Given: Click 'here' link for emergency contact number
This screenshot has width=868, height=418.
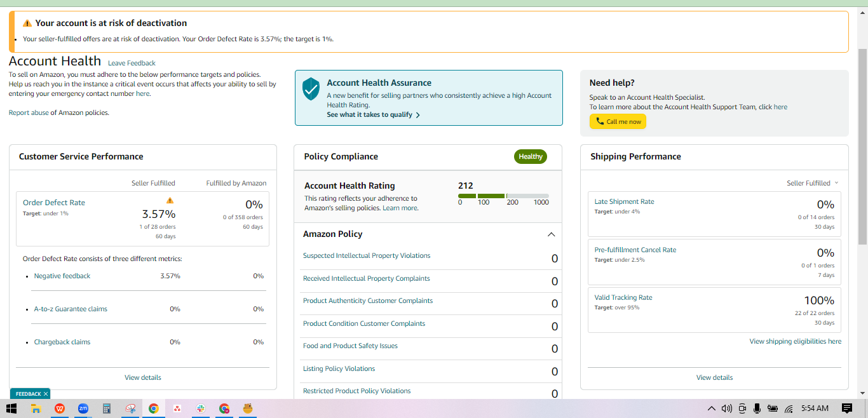Looking at the screenshot, I should (142, 93).
